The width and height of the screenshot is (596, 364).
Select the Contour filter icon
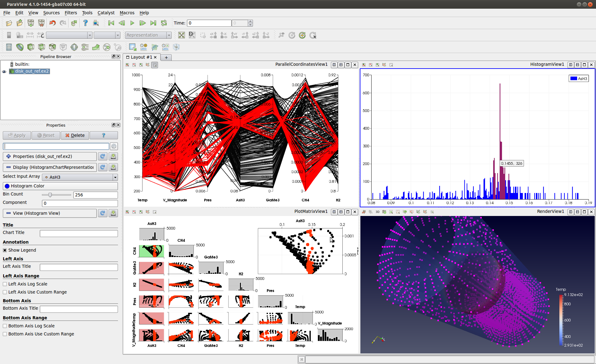pos(20,47)
